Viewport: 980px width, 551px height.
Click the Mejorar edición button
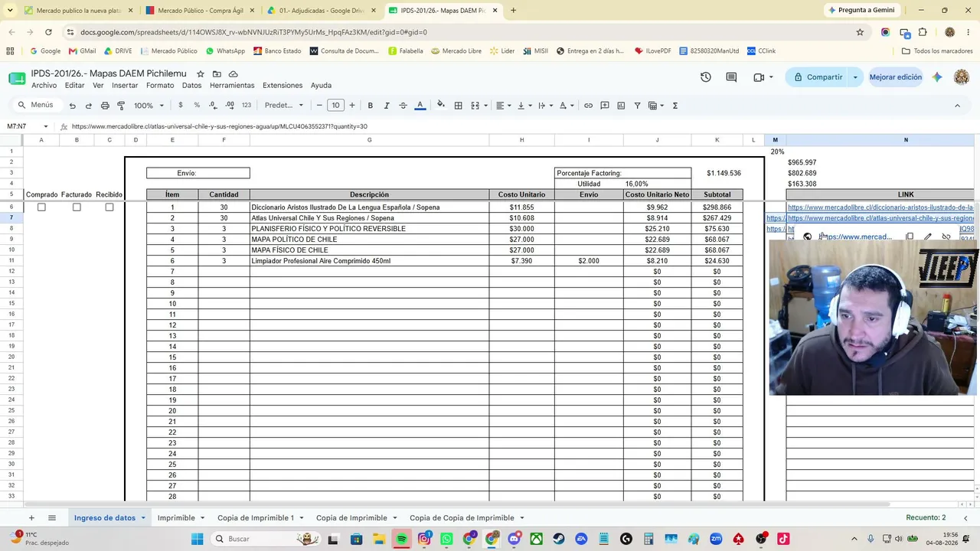click(x=895, y=77)
